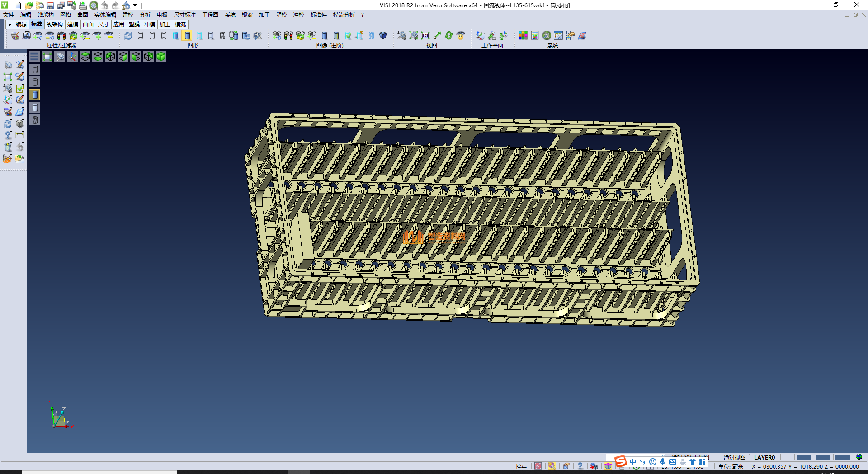The image size is (868, 474).
Task: Open the quick access toolbar customize dropdown
Action: pyautogui.click(x=135, y=5)
